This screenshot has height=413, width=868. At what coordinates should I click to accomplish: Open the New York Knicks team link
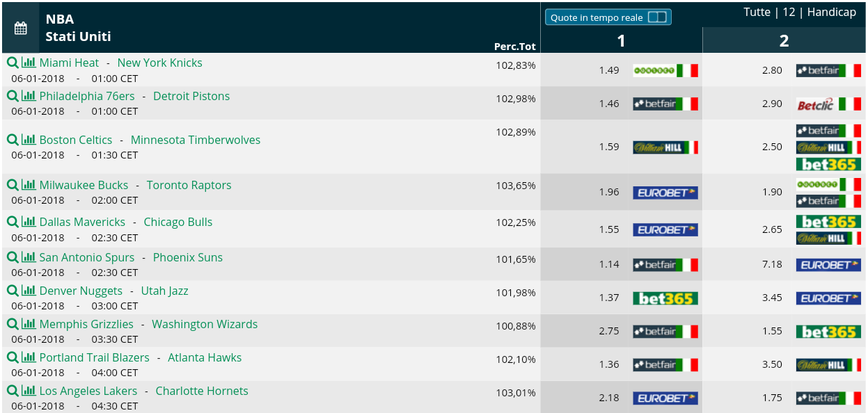[159, 63]
